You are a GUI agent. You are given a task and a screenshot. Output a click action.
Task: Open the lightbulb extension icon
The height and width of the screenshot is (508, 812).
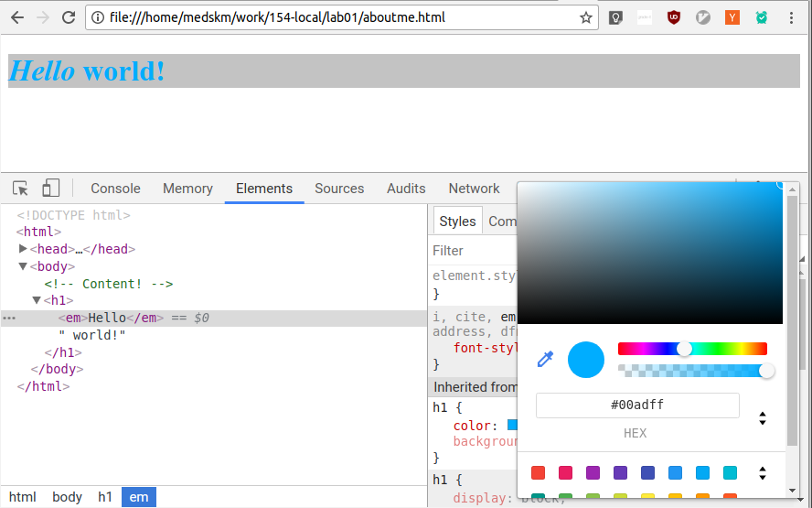point(615,17)
